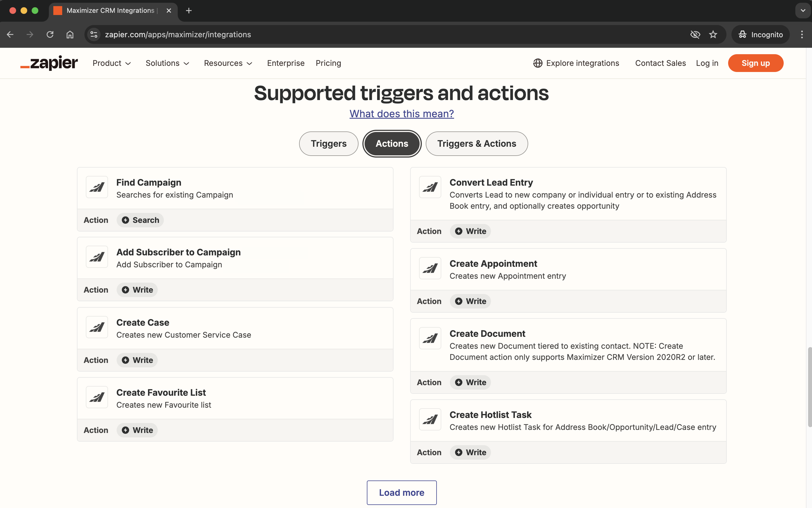The image size is (812, 508).
Task: Click Write badge on Create Case
Action: [137, 360]
